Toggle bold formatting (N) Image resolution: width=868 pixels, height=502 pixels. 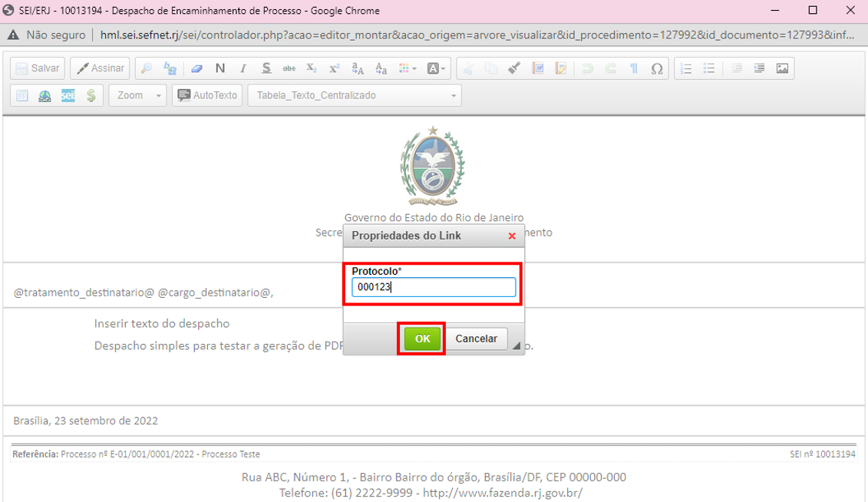click(x=219, y=68)
